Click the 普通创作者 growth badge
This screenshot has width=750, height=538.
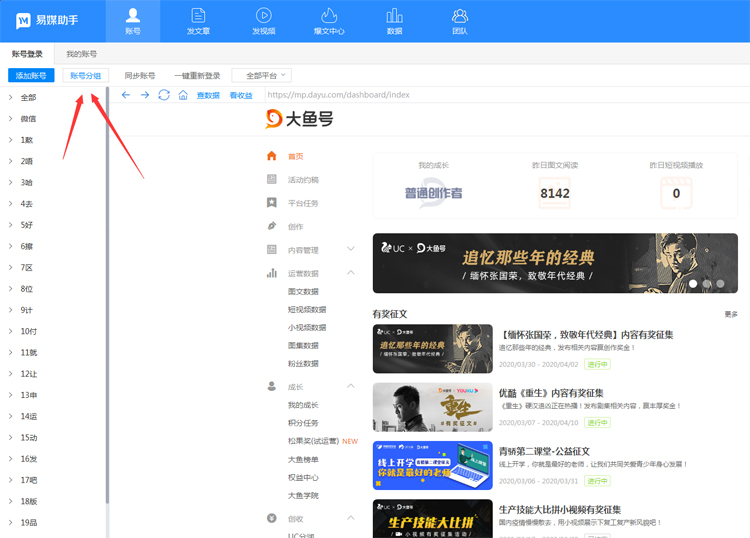pyautogui.click(x=433, y=193)
